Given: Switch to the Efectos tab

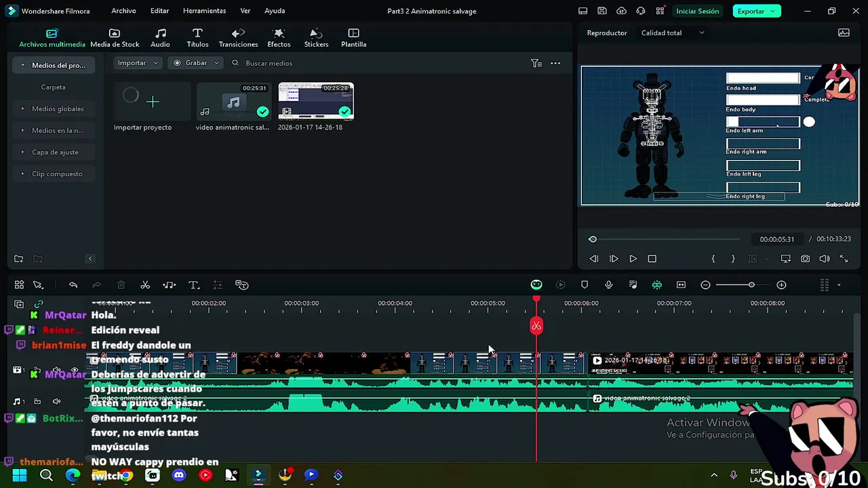Looking at the screenshot, I should tap(279, 38).
